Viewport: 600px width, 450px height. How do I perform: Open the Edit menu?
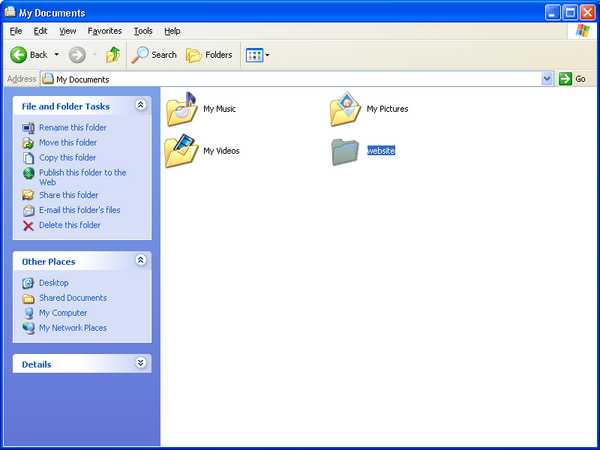pos(40,31)
